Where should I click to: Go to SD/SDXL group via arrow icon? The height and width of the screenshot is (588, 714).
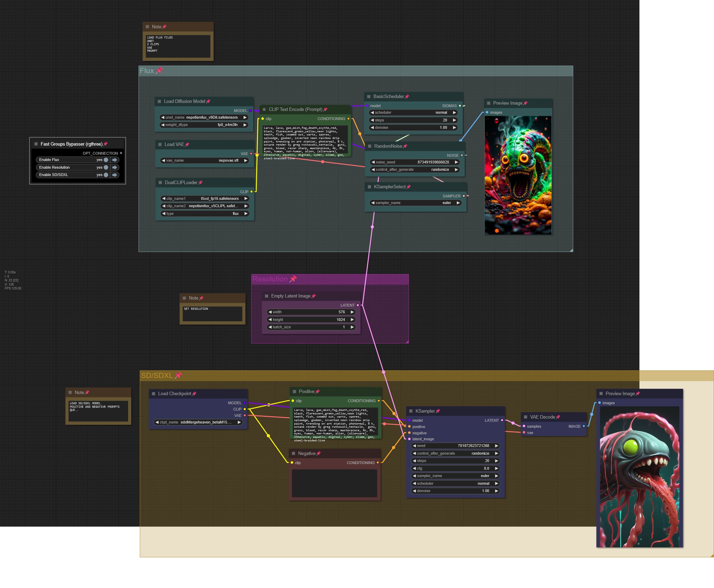click(x=115, y=175)
